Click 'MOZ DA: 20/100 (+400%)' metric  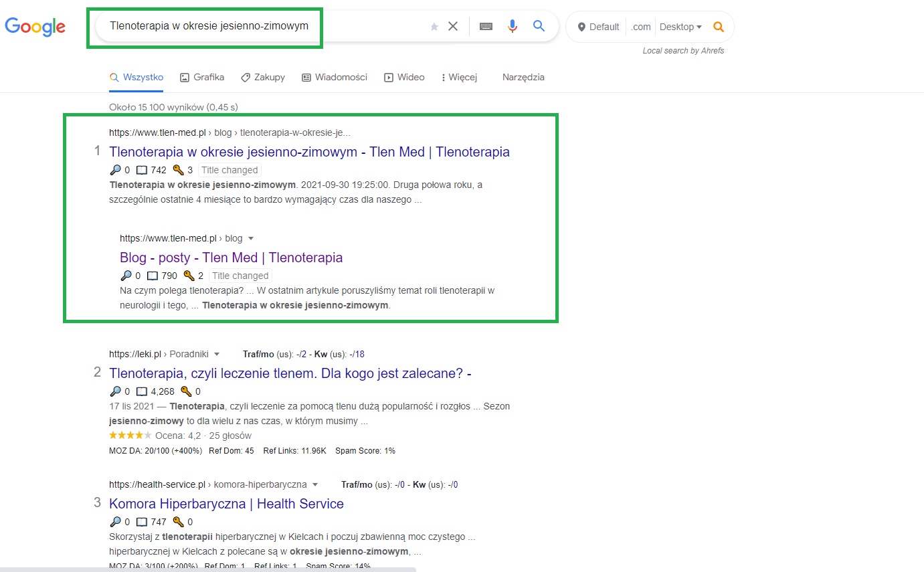point(155,451)
